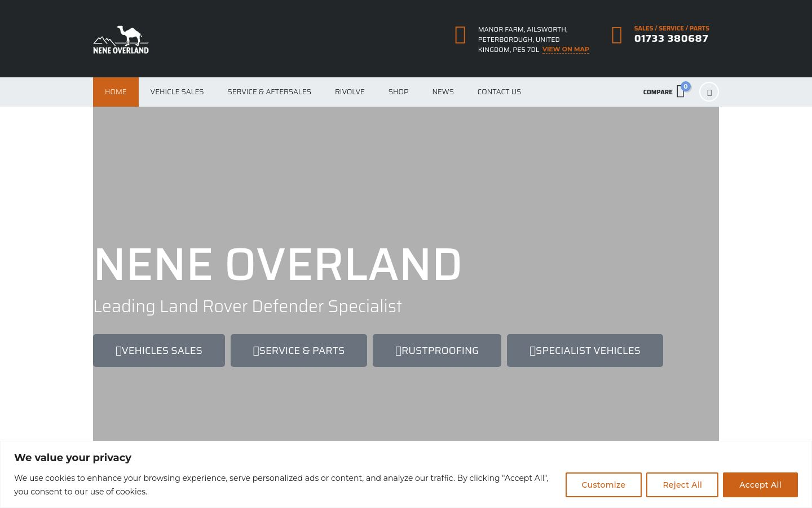Screen dimensions: 812x508
Task: Click the Sales / Service / Parts label
Action: 672,28
